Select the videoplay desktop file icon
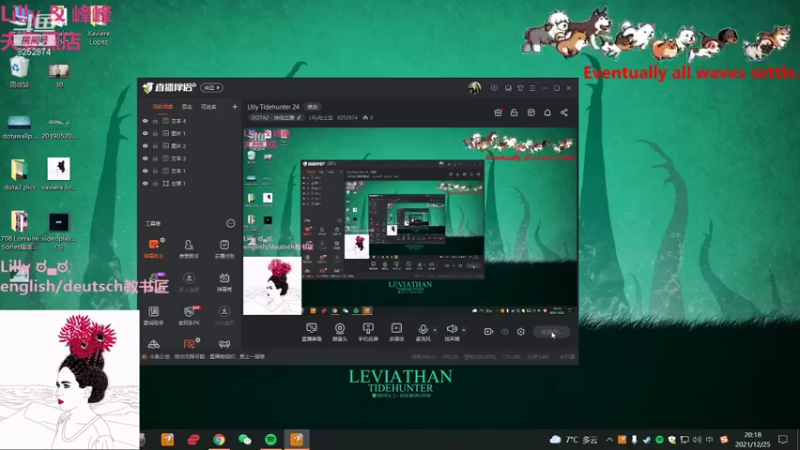This screenshot has height=450, width=800. pos(59,230)
